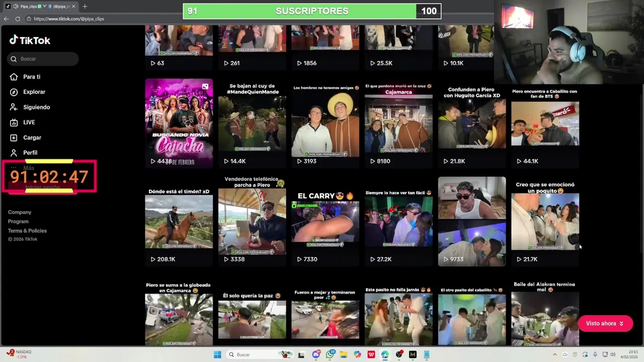Open a new browser tab
The image size is (644, 362).
85,7
